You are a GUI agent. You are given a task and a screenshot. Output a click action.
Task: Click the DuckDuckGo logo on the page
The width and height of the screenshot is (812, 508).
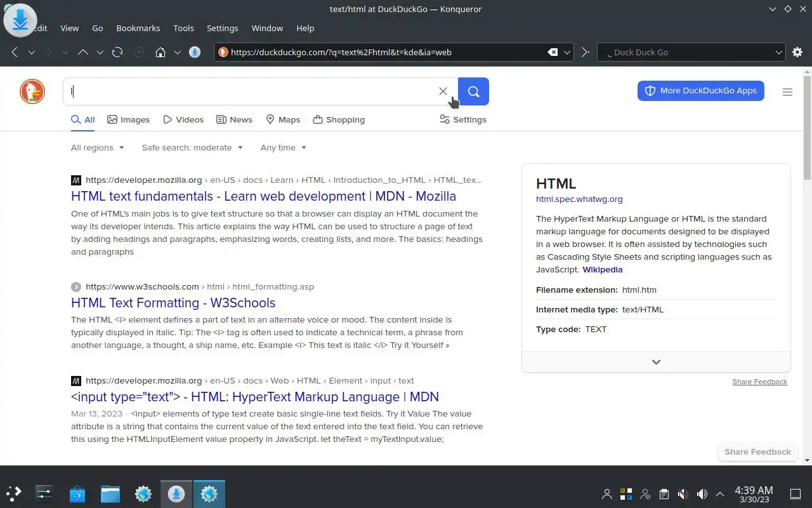32,91
